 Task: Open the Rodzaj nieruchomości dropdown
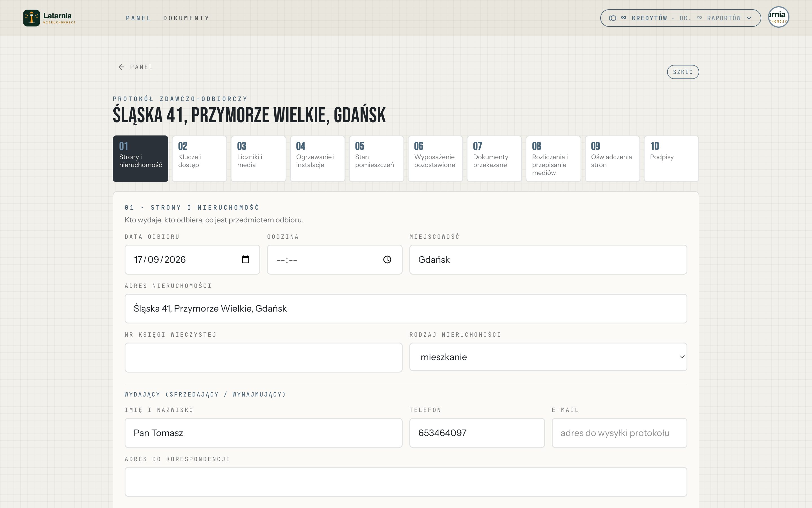548,357
